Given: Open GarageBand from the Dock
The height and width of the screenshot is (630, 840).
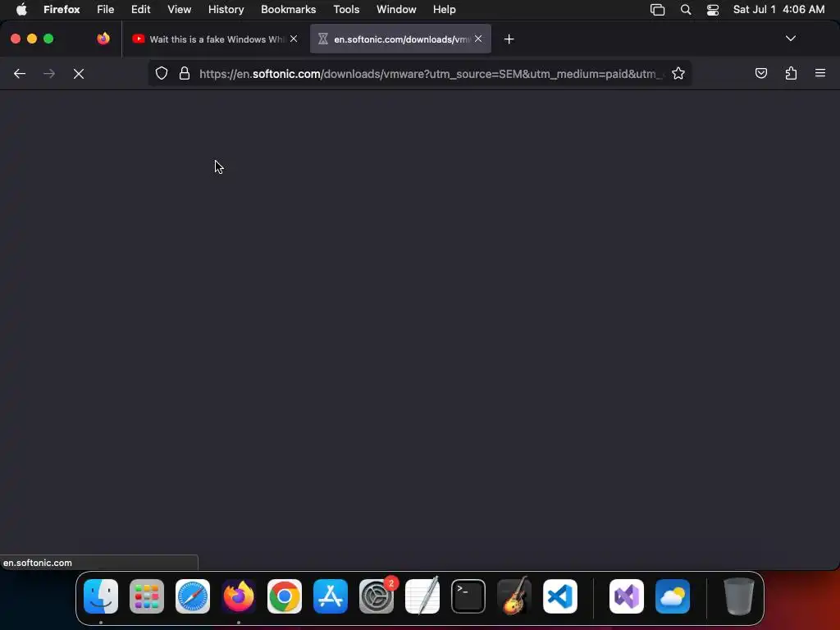Looking at the screenshot, I should coord(514,596).
